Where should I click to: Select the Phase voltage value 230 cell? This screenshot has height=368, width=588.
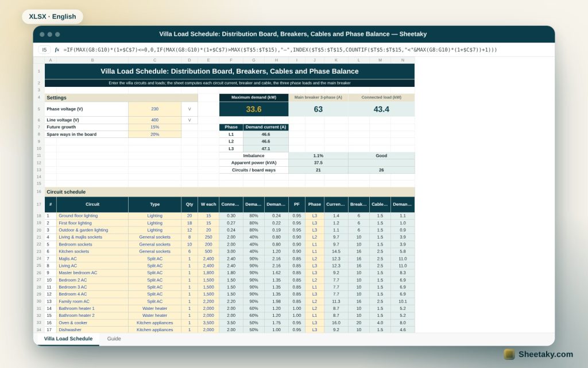tap(154, 109)
